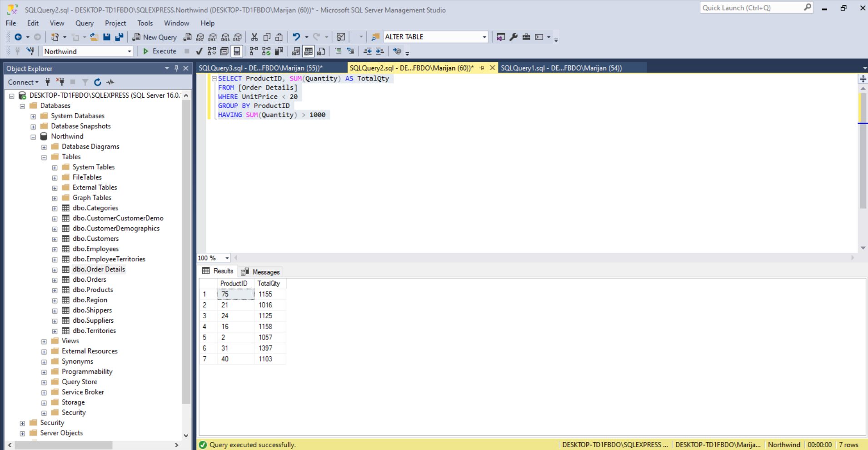The height and width of the screenshot is (450, 868).
Task: Switch to the Messages tab
Action: (260, 272)
